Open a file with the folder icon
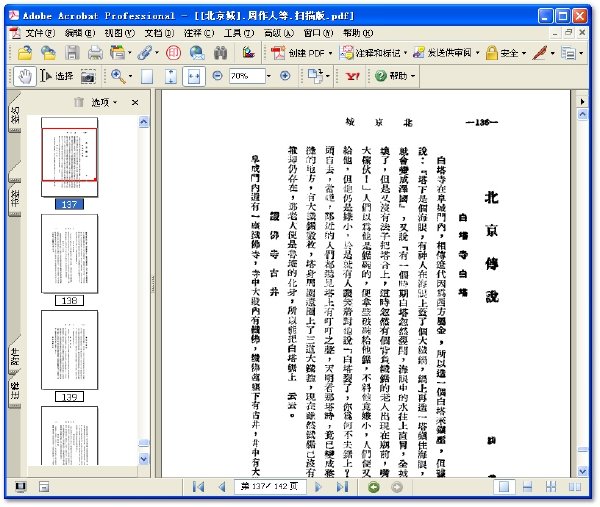Screen dimensions: 600x507 coord(25,53)
